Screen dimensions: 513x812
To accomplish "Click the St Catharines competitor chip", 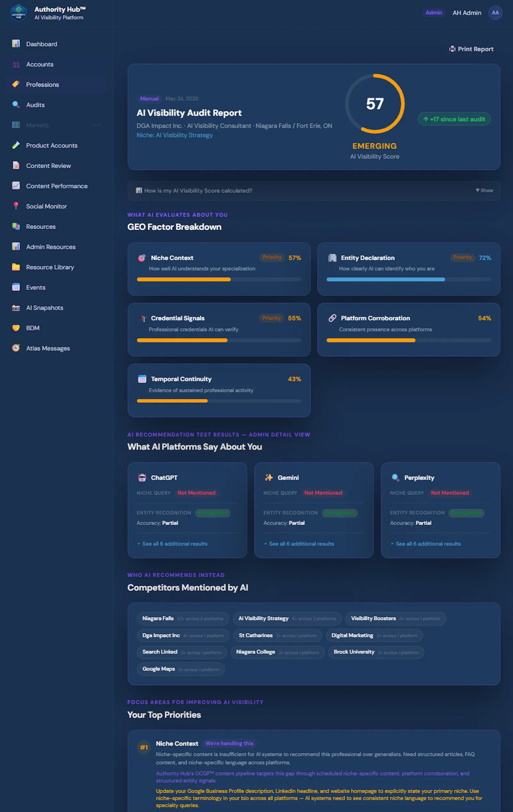I will tap(278, 635).
